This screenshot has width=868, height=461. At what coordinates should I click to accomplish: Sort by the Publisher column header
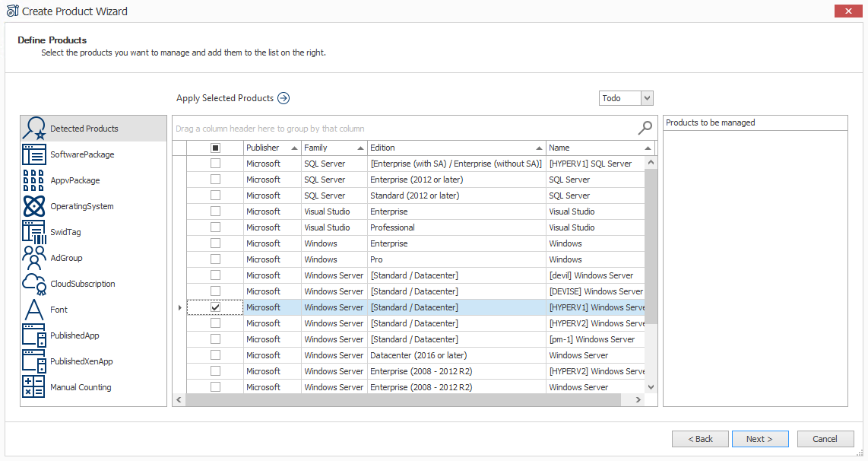(272, 148)
